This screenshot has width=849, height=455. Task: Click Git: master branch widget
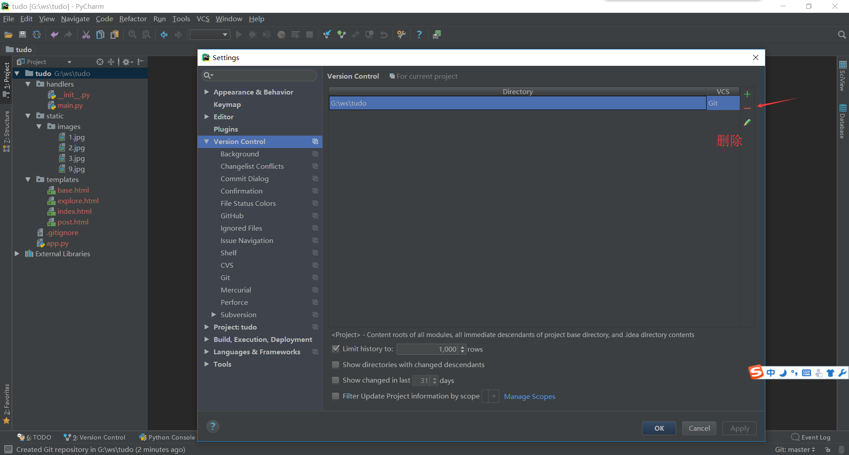coord(794,449)
